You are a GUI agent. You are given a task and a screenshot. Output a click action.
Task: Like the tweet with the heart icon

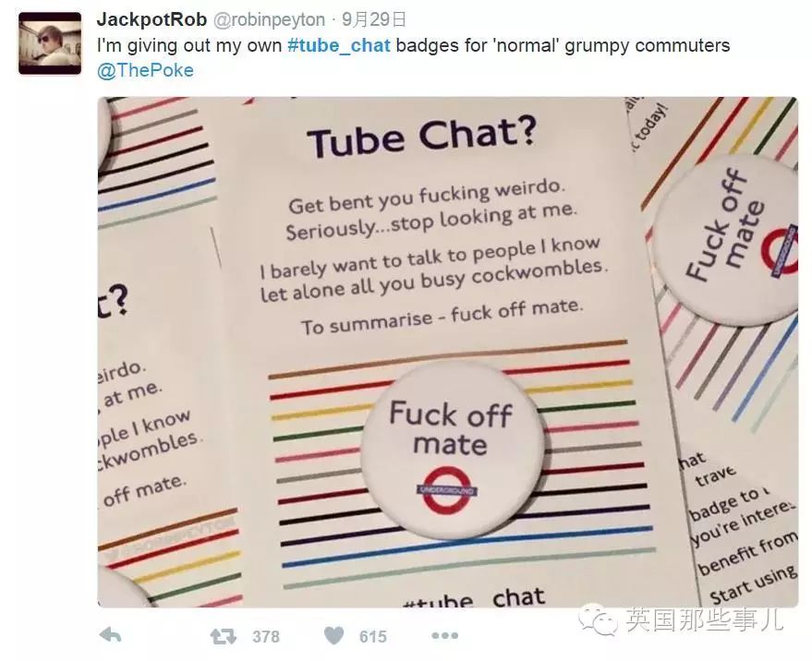[x=333, y=636]
